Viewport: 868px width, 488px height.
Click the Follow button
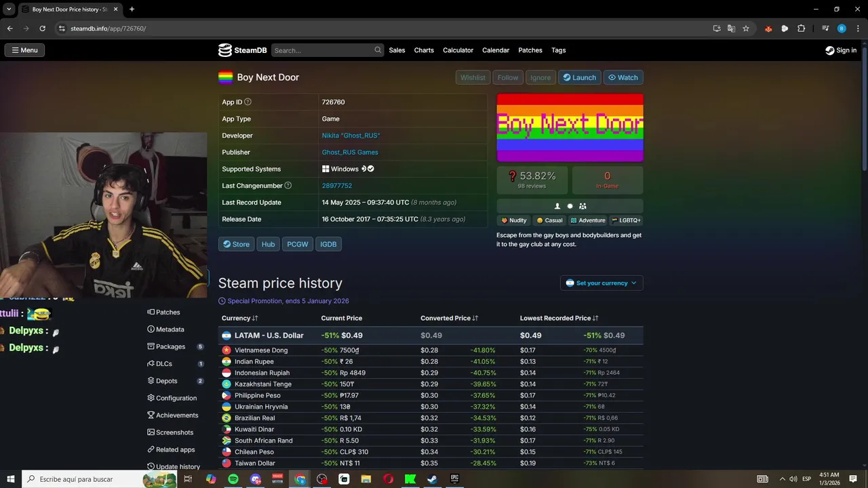tap(507, 77)
